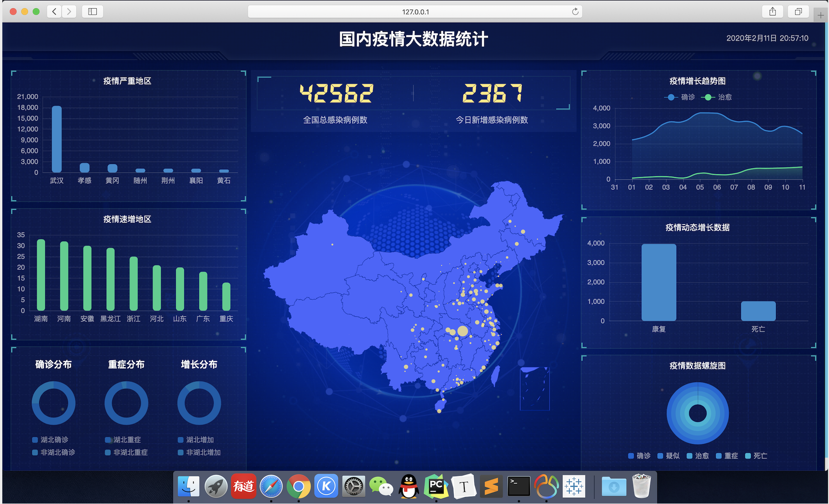This screenshot has width=829, height=504.
Task: Open Safari's Share menu icon
Action: click(772, 11)
